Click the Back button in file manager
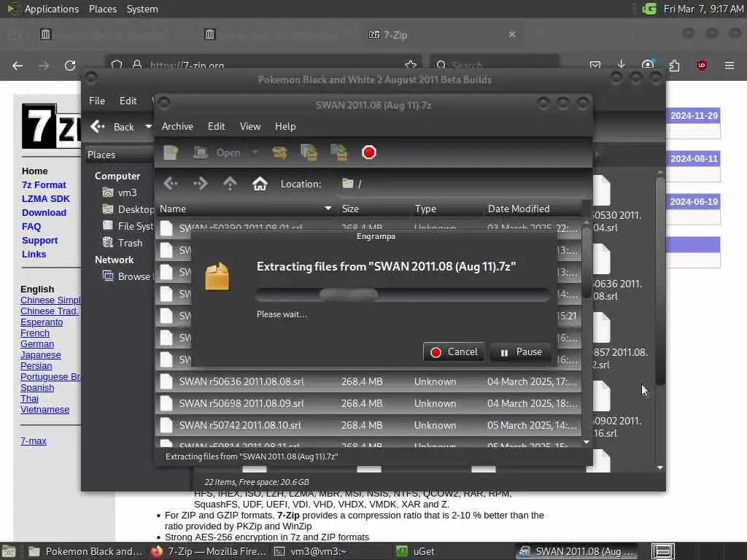 point(112,127)
